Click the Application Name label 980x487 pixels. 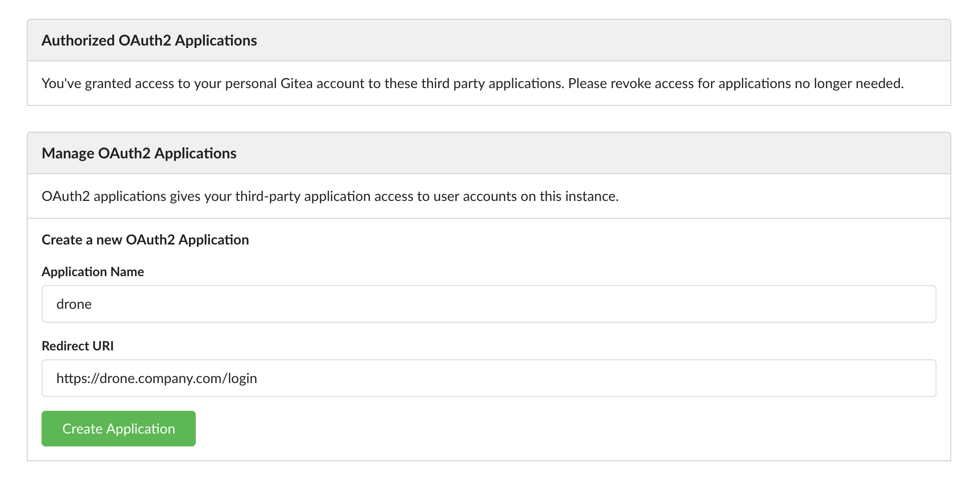tap(92, 272)
